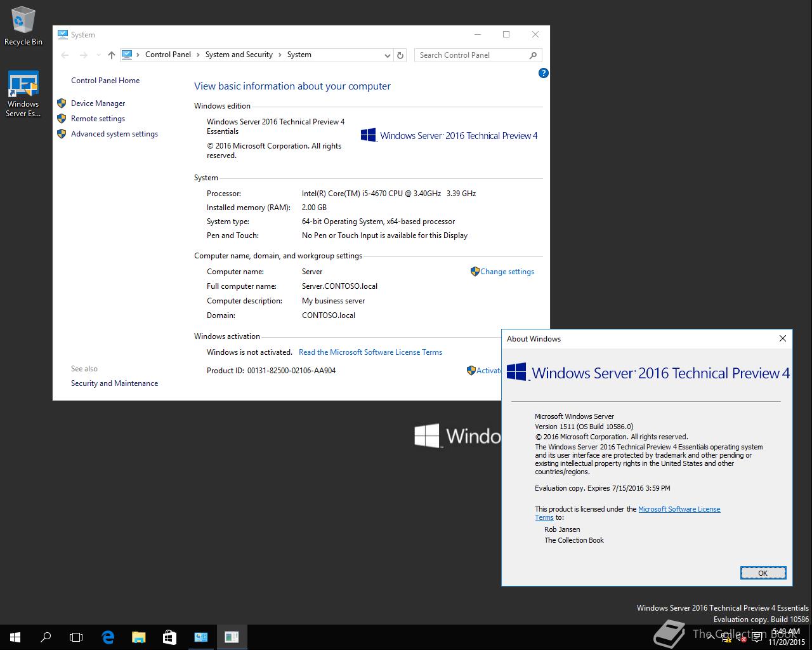Open System and Security breadcrumb item
Screen dimensions: 812x650
point(239,55)
